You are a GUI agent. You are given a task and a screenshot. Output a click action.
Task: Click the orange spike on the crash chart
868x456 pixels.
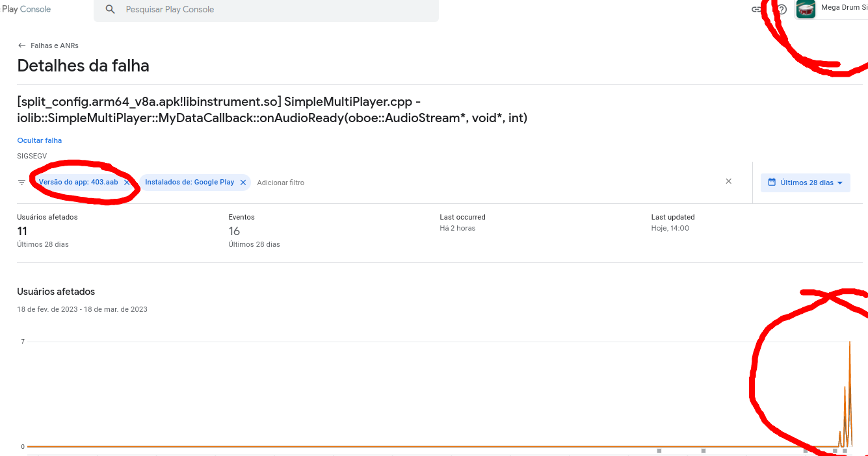850,390
